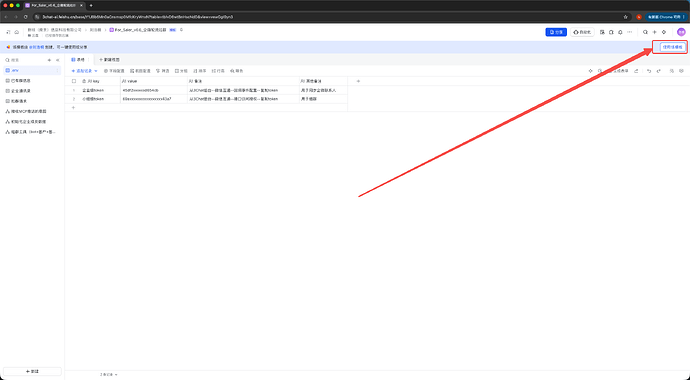Click the diamond icon on table toolbar right side

pyautogui.click(x=591, y=71)
